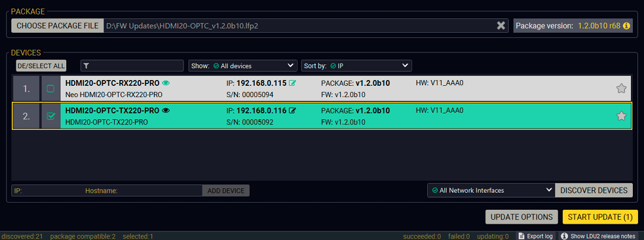Click CHOOSE PACKAGE FILE button
This screenshot has width=644, height=240.
pyautogui.click(x=58, y=26)
